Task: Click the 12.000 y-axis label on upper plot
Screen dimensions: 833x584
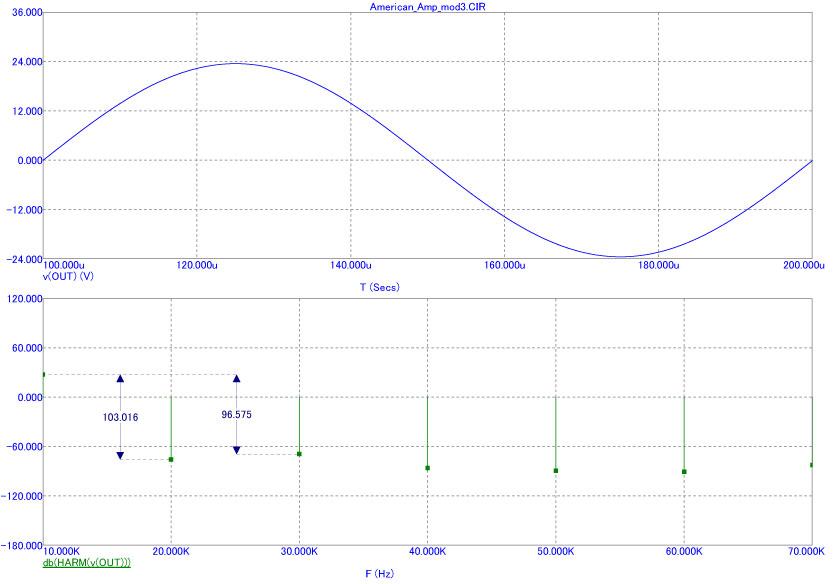Action: point(27,111)
